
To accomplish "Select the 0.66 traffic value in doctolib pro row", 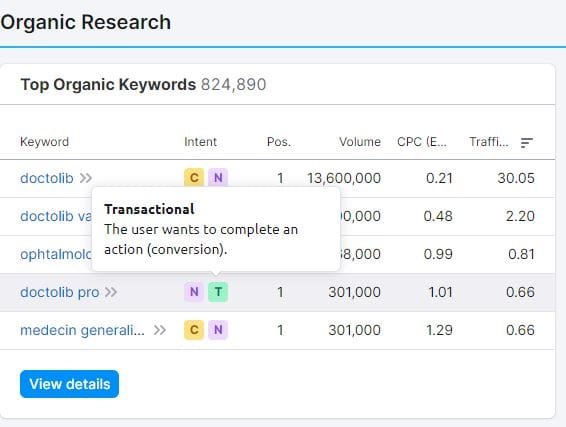I will point(521,292).
